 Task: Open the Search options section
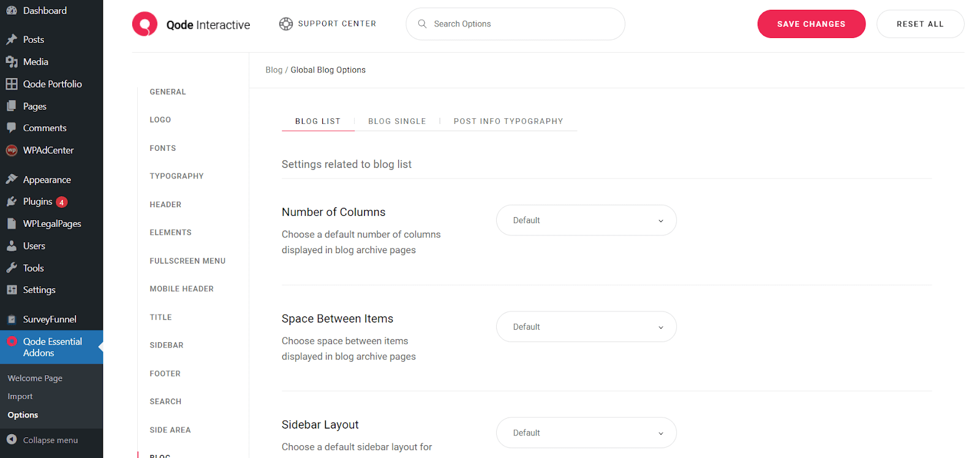[165, 402]
